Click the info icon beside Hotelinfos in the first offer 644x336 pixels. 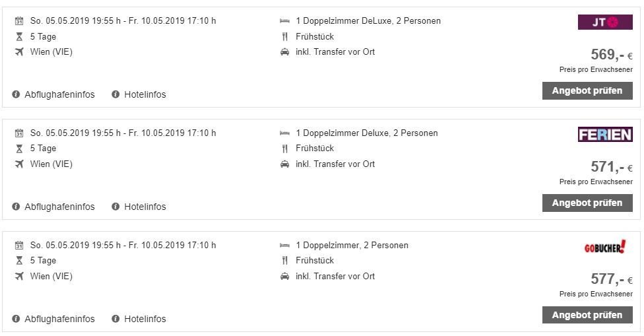click(x=115, y=94)
